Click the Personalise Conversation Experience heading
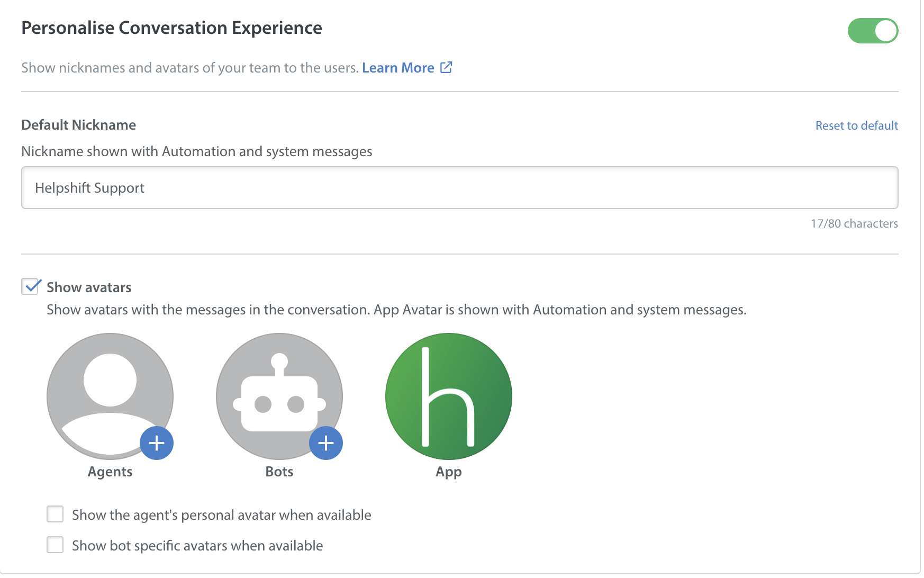The height and width of the screenshot is (578, 924). pyautogui.click(x=171, y=28)
